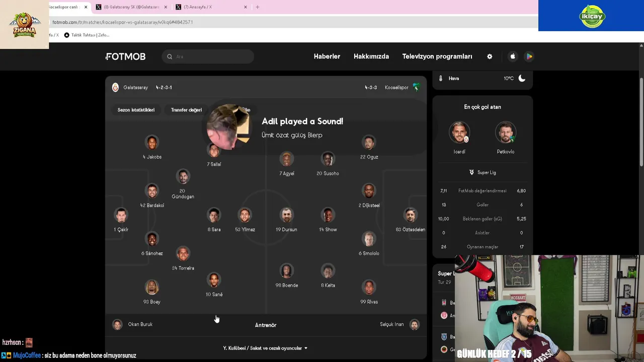Open coach Selçuk Inan profile
This screenshot has height=362, width=644.
[x=399, y=324]
